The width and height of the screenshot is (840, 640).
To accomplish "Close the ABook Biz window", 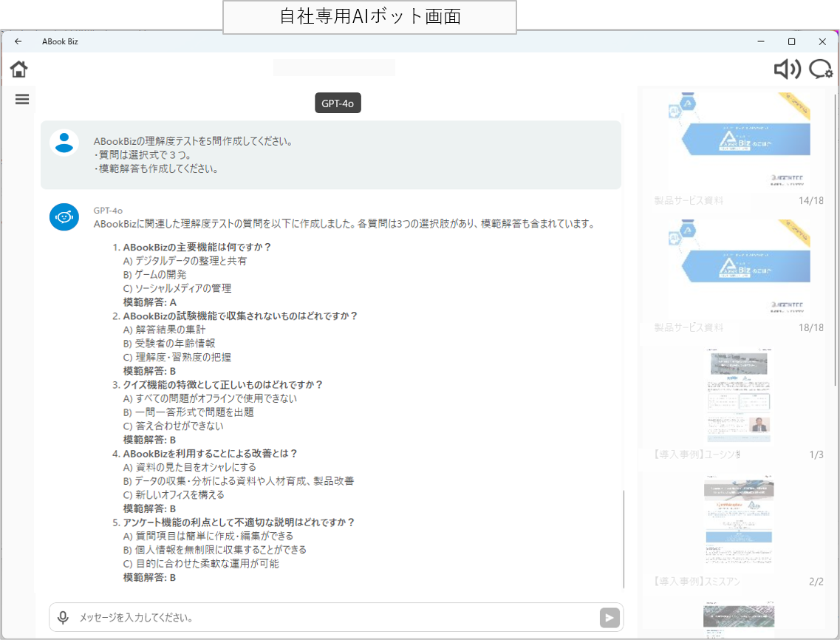I will (822, 41).
